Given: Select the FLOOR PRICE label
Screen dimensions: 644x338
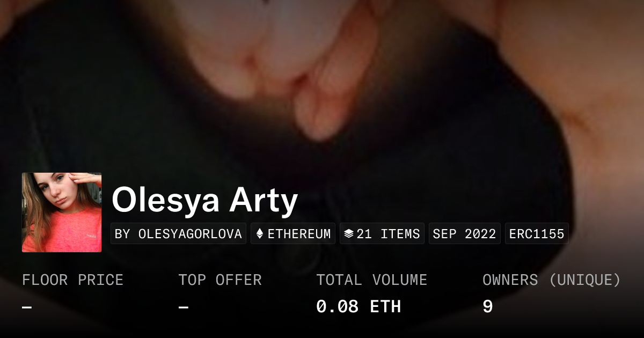Looking at the screenshot, I should pos(72,280).
